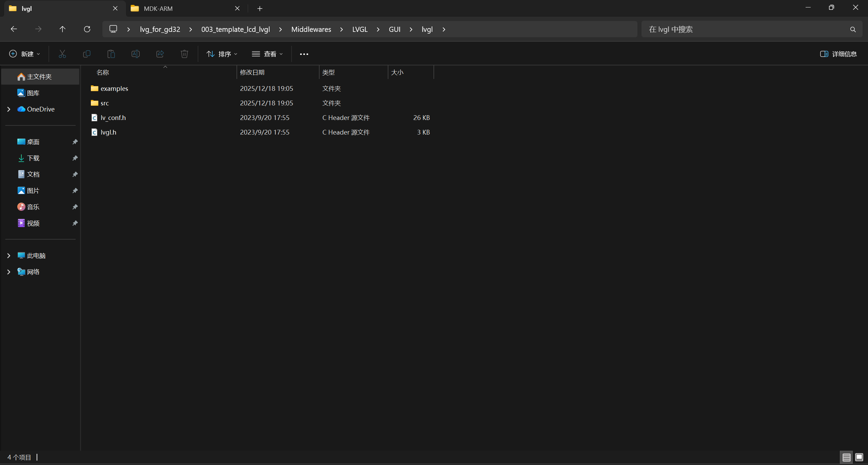Close the MDK-ARM tab
The width and height of the screenshot is (868, 465).
pyautogui.click(x=237, y=8)
